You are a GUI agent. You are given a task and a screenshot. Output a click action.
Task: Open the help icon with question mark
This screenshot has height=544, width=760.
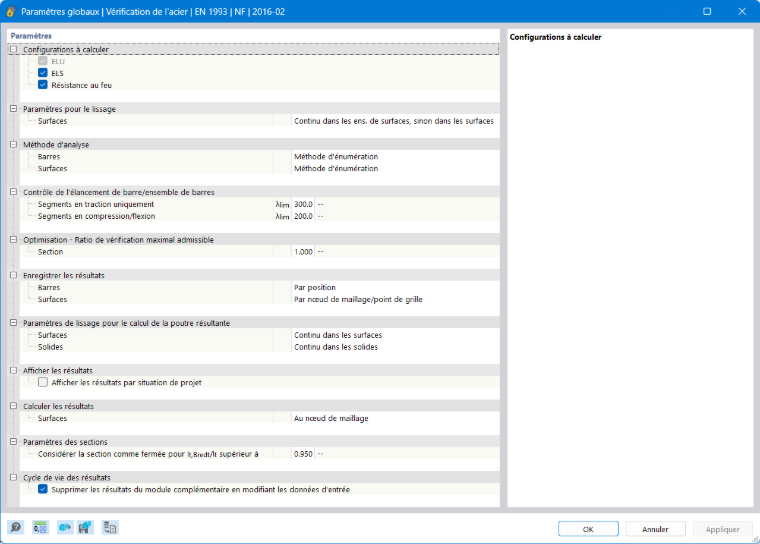(16, 528)
